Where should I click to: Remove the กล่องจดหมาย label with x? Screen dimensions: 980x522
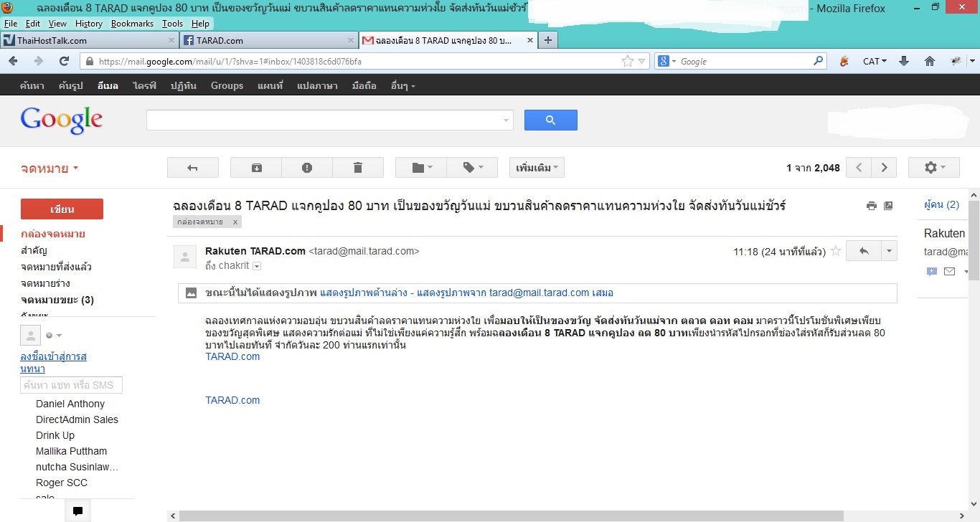click(235, 222)
